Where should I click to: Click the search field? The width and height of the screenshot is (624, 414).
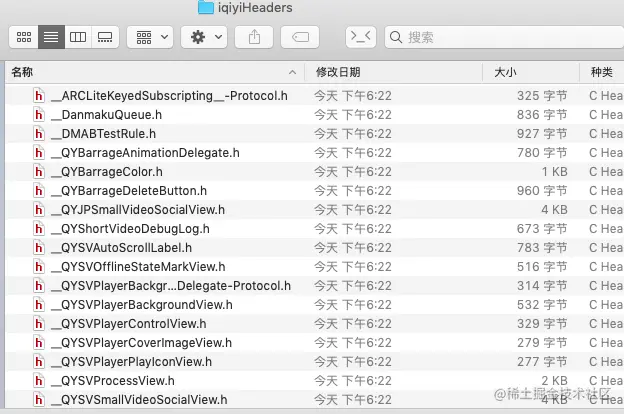pos(504,37)
